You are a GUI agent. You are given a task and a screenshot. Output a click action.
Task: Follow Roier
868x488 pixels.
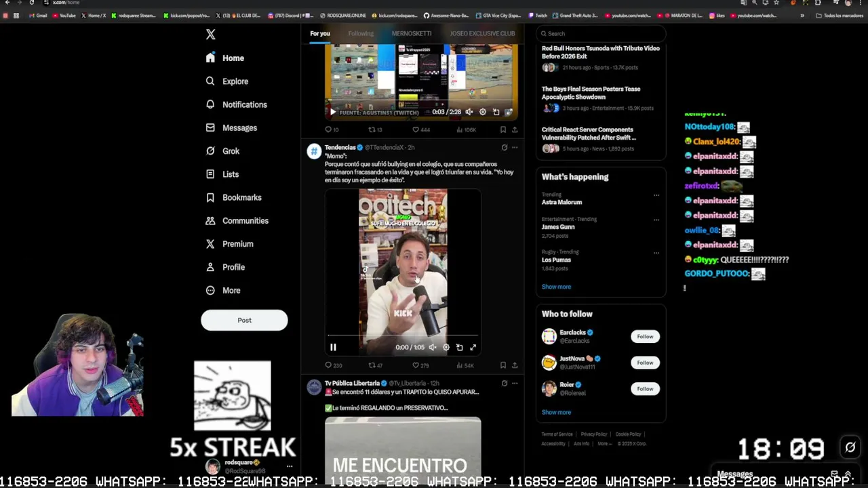645,389
